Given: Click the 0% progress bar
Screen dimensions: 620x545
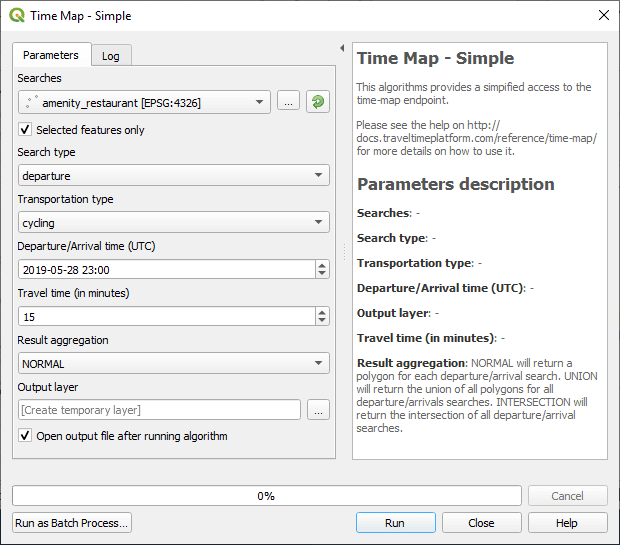Looking at the screenshot, I should coord(266,496).
